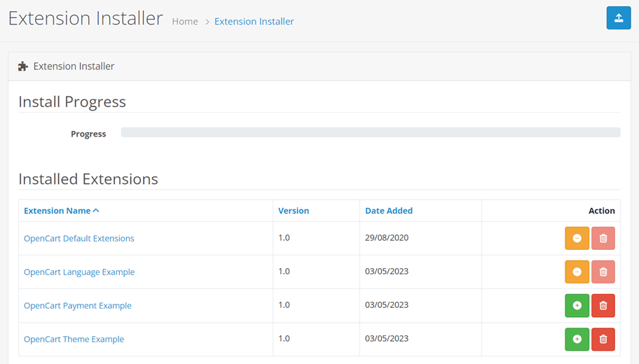Click the Action column header
Screen dimensions: 639x364
(x=601, y=211)
